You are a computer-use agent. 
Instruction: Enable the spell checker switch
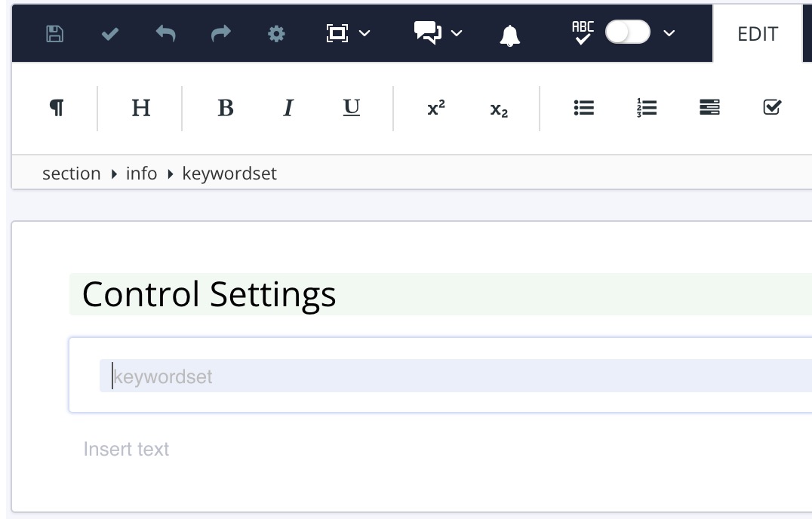point(627,33)
